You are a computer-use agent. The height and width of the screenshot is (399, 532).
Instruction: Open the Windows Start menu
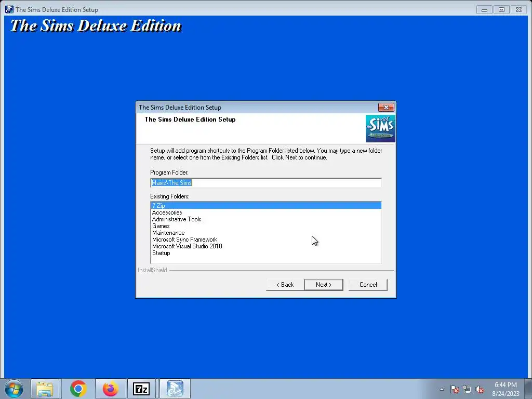[14, 389]
